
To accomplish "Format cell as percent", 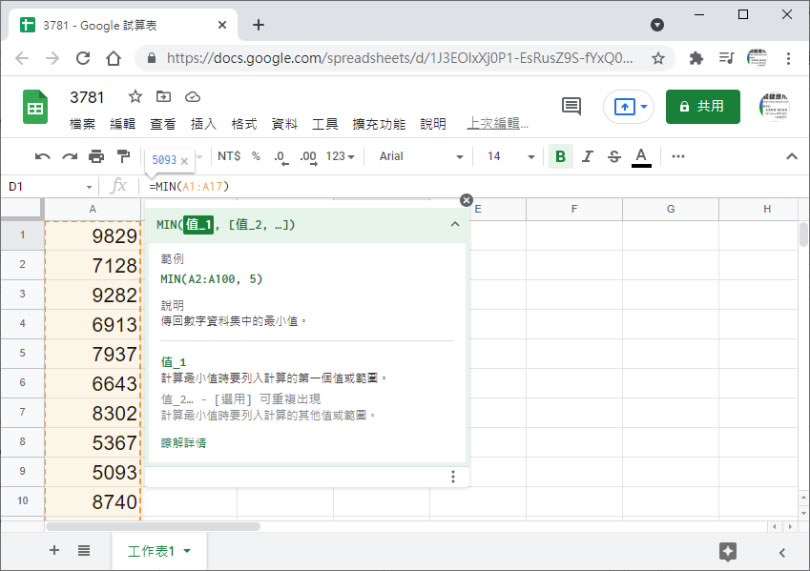I will tap(256, 156).
